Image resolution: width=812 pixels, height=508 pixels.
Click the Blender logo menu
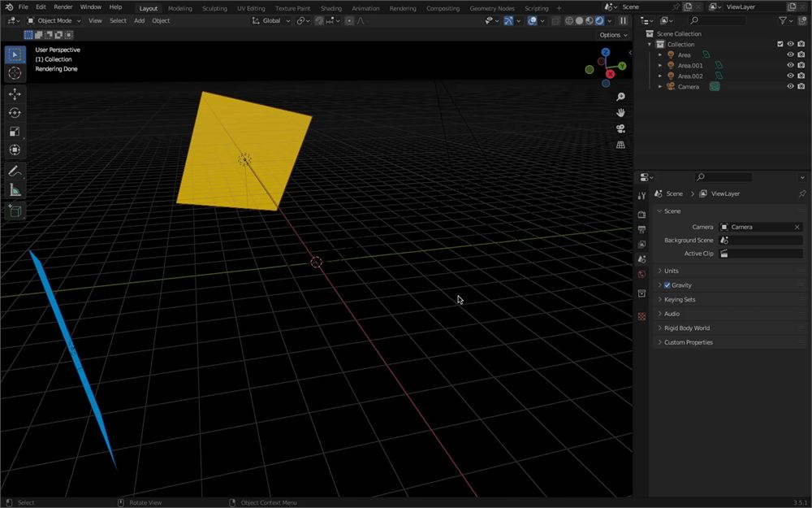(9, 7)
